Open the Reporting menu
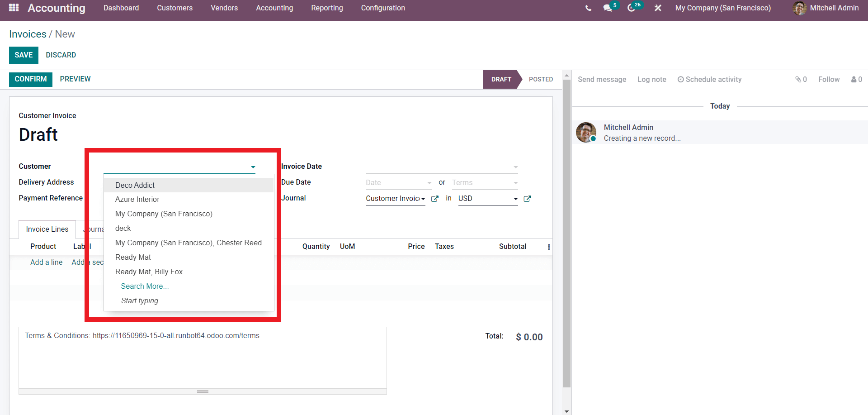868x415 pixels. click(327, 8)
